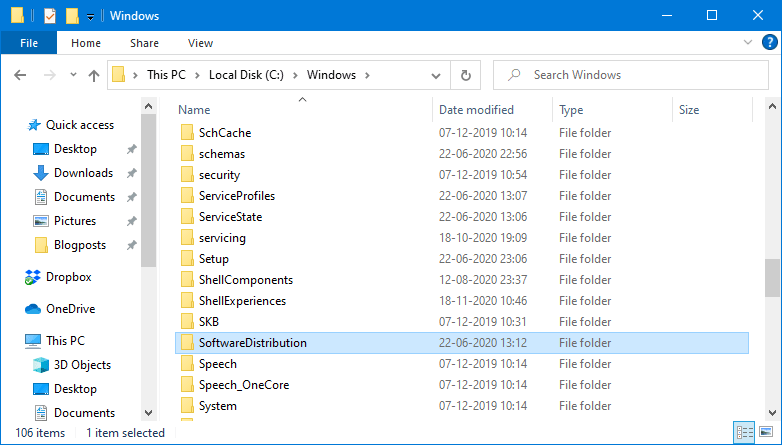Switch to Details view layout icon
The width and height of the screenshot is (782, 445).
coord(745,432)
